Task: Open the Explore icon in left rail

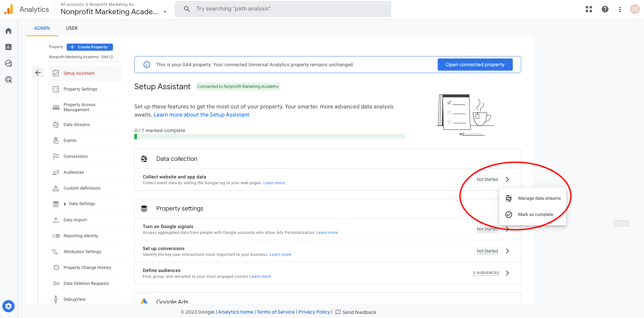Action: click(x=8, y=63)
